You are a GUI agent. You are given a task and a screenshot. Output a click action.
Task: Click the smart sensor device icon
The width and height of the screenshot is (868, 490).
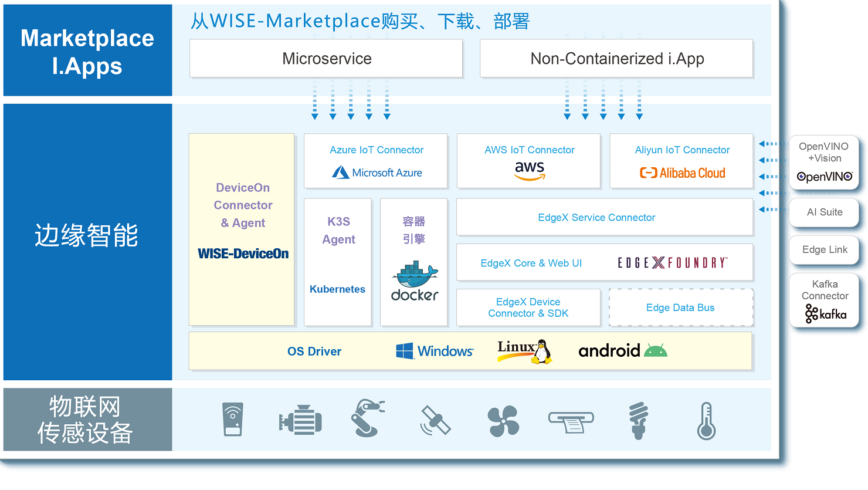[233, 419]
